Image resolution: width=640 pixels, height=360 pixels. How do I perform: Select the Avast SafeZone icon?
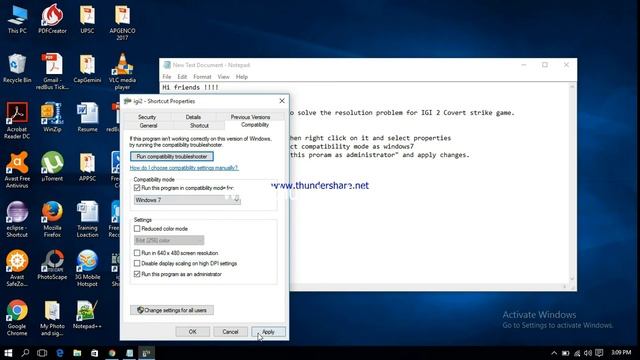coord(17,269)
